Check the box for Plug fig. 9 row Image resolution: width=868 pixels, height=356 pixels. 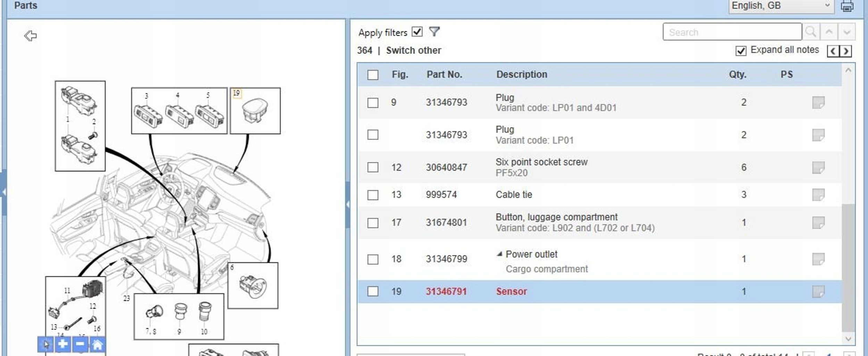[373, 102]
